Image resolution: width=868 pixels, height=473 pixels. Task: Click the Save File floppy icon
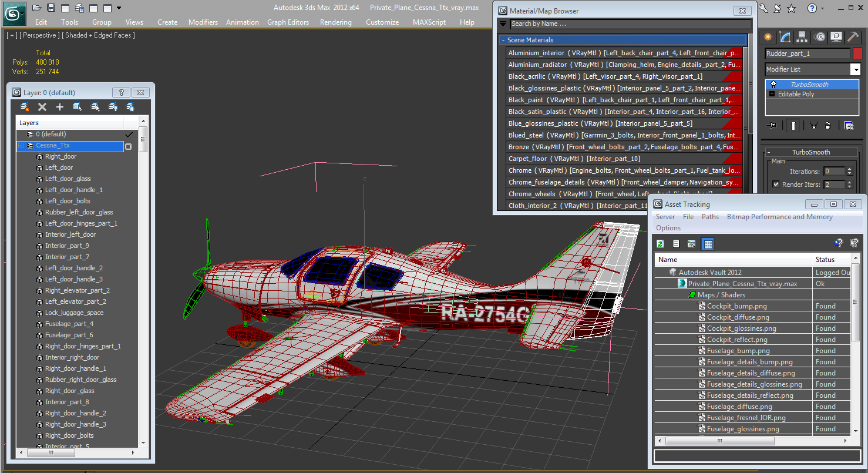51,8
